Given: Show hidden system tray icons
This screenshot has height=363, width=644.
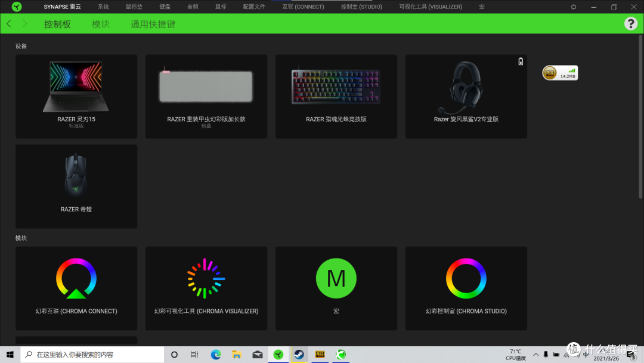Looking at the screenshot, I should click(x=535, y=355).
